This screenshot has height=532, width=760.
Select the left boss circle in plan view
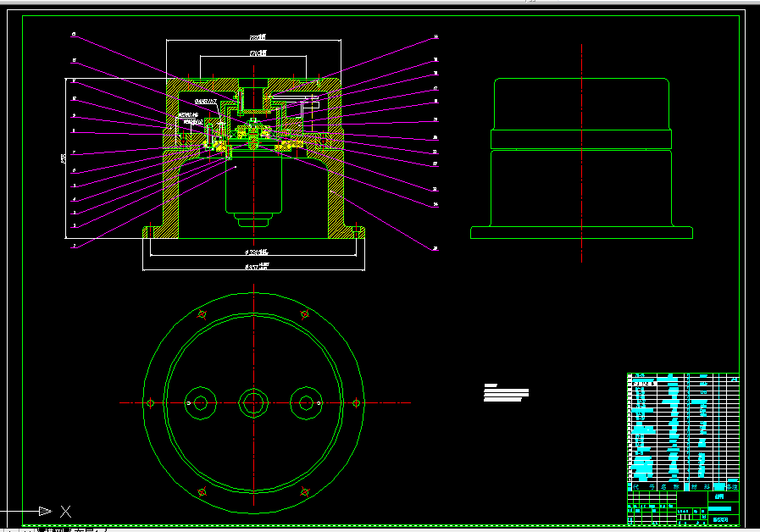point(201,402)
